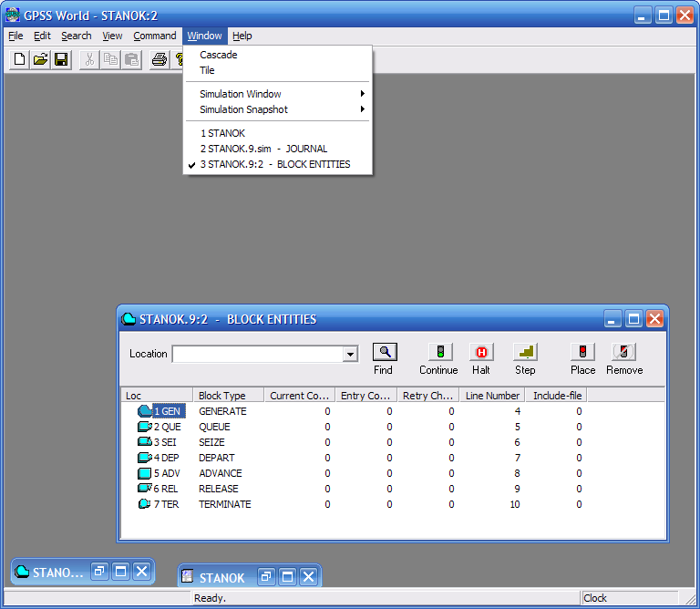This screenshot has height=609, width=700.
Task: Select checked 3 STANOK.9:2 BLOCK ENTITIES entry
Action: (x=278, y=164)
